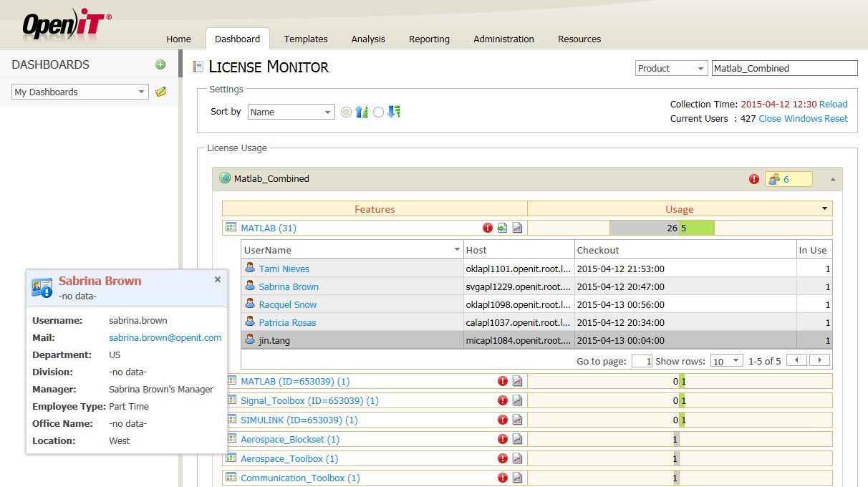Image resolution: width=868 pixels, height=487 pixels.
Task: Click the Sabrina Brown user link in the table
Action: [x=289, y=286]
